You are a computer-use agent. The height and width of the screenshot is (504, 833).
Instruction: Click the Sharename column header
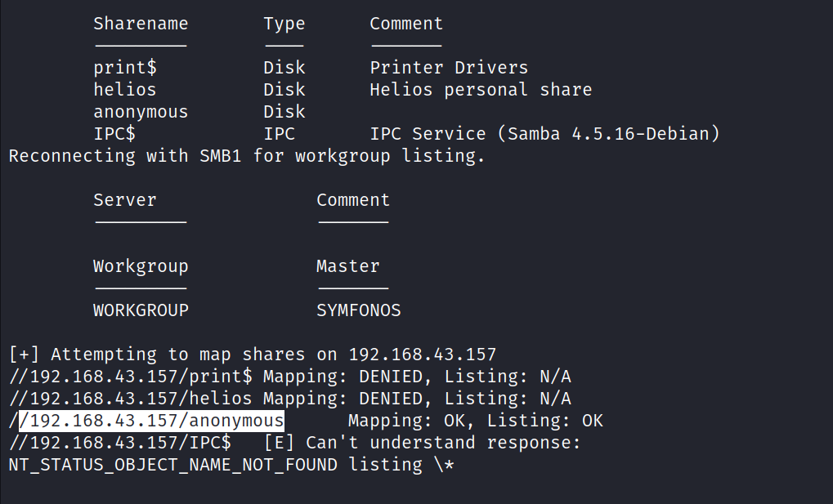coord(140,24)
